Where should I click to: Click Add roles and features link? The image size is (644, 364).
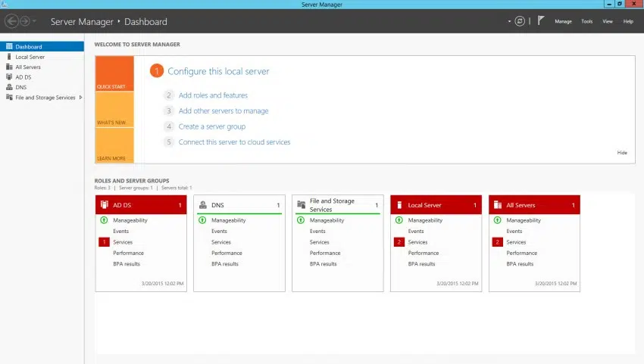pos(213,95)
